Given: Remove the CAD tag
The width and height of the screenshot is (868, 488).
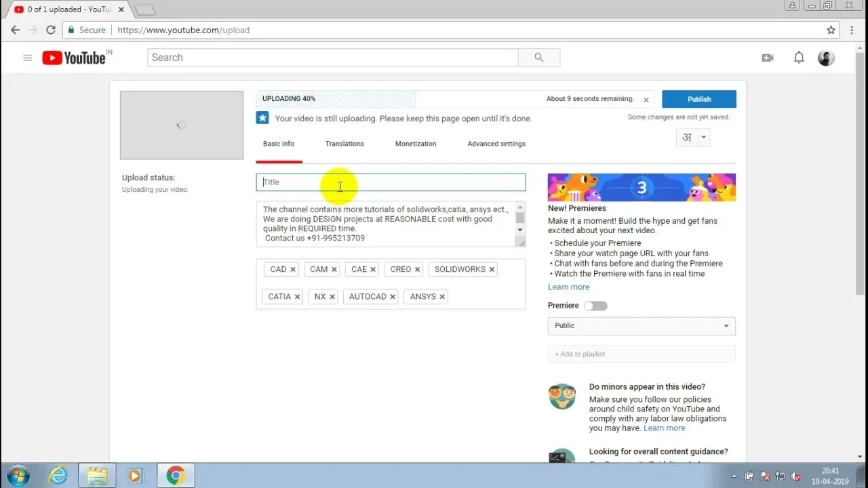Looking at the screenshot, I should point(293,269).
